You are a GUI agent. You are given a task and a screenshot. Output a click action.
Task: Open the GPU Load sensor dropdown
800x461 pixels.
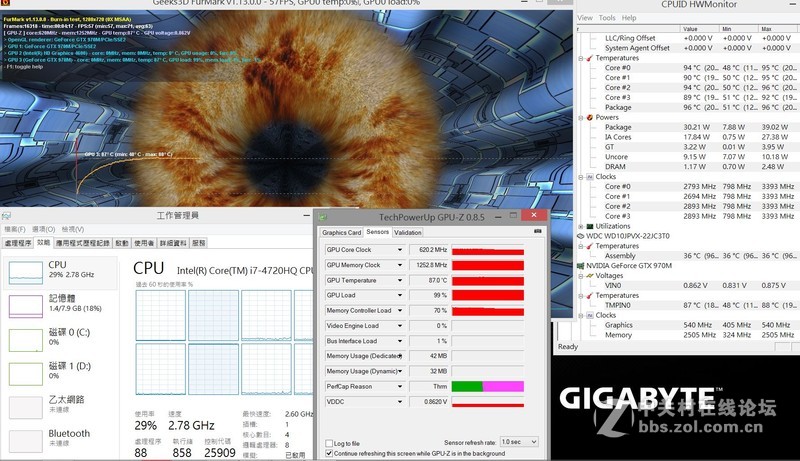(x=400, y=295)
